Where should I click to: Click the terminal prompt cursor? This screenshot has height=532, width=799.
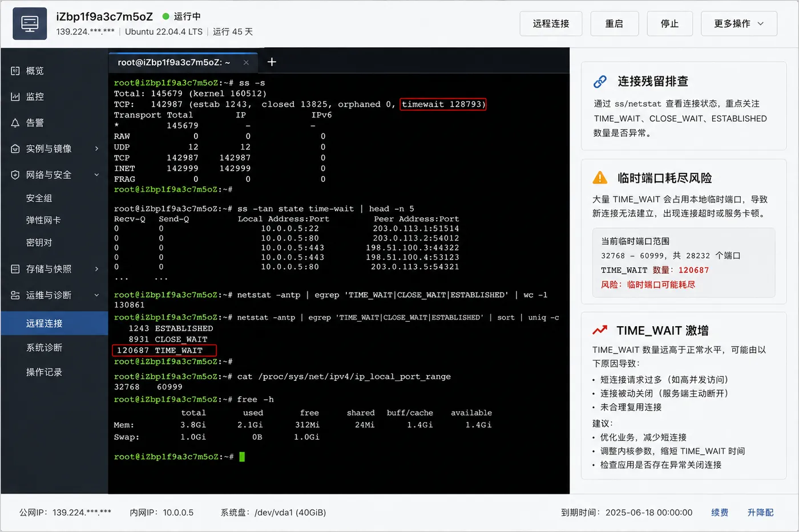point(242,457)
